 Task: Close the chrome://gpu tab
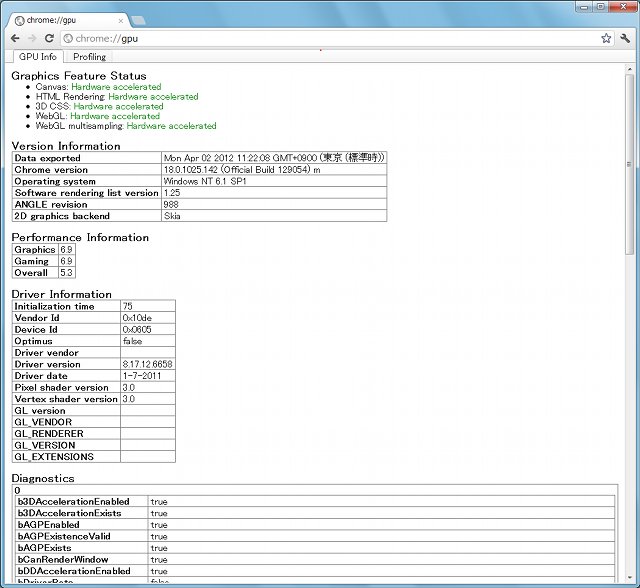tap(121, 20)
